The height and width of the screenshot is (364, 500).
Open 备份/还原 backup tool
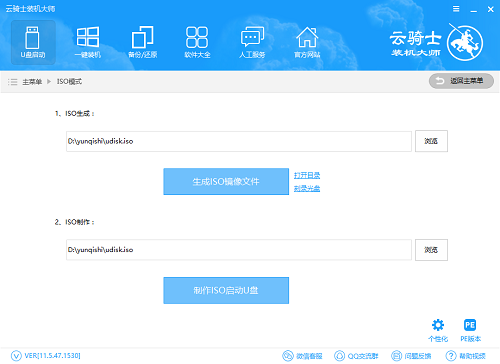(x=143, y=42)
